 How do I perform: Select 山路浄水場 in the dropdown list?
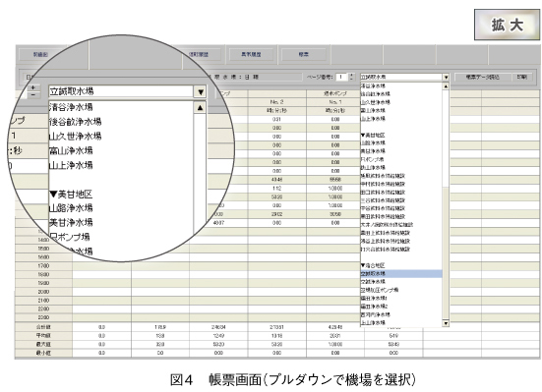tap(401, 143)
